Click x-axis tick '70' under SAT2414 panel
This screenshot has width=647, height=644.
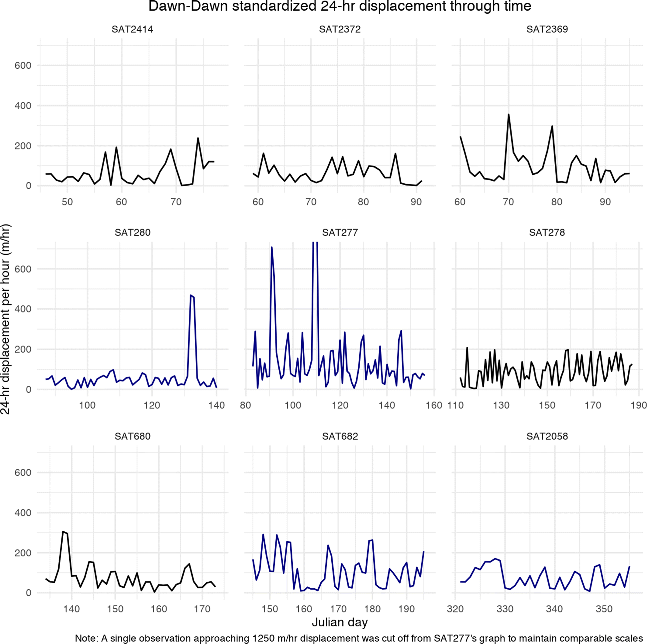(176, 202)
